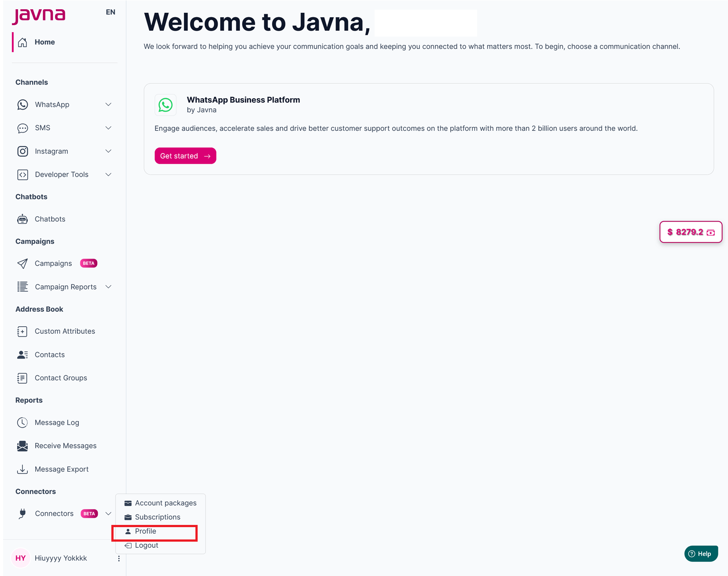Screen dimensions: 728x576
Task: Click the 'by Javna' subtitle
Action: (x=202, y=110)
